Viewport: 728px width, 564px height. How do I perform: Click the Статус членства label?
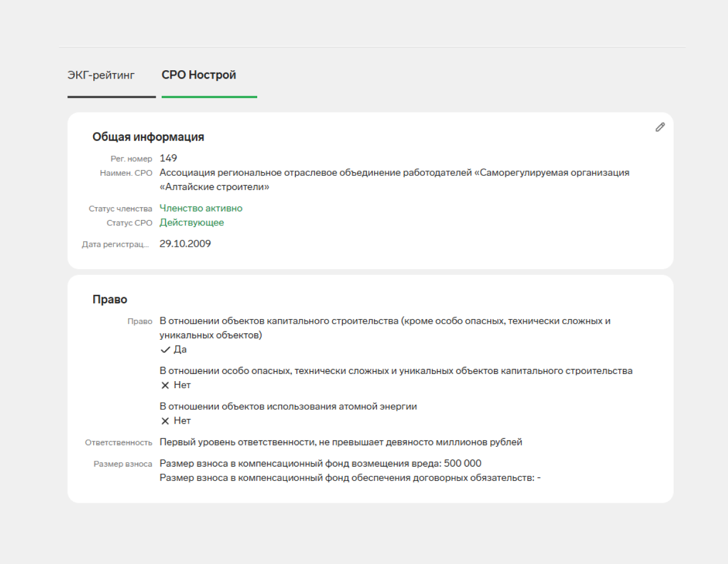[120, 209]
